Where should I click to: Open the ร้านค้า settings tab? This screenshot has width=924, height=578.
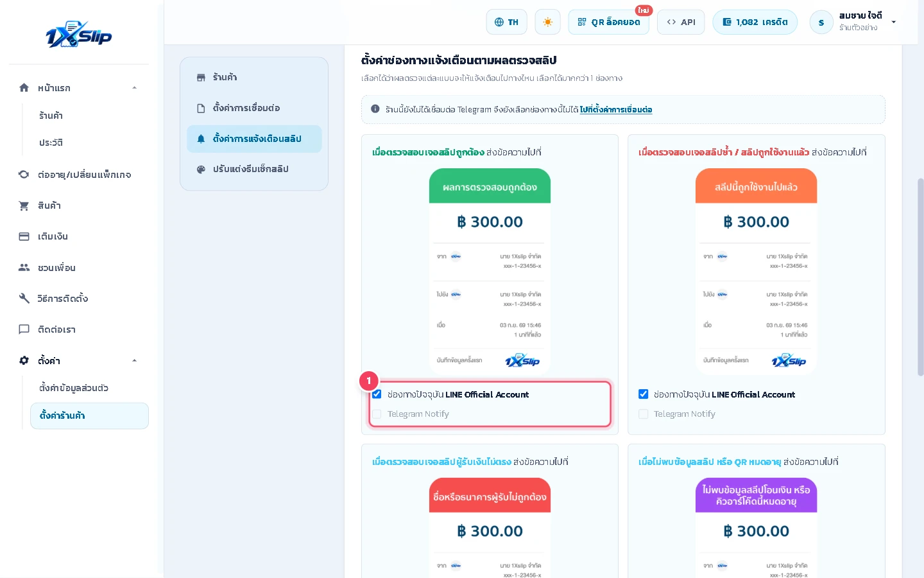tap(254, 77)
